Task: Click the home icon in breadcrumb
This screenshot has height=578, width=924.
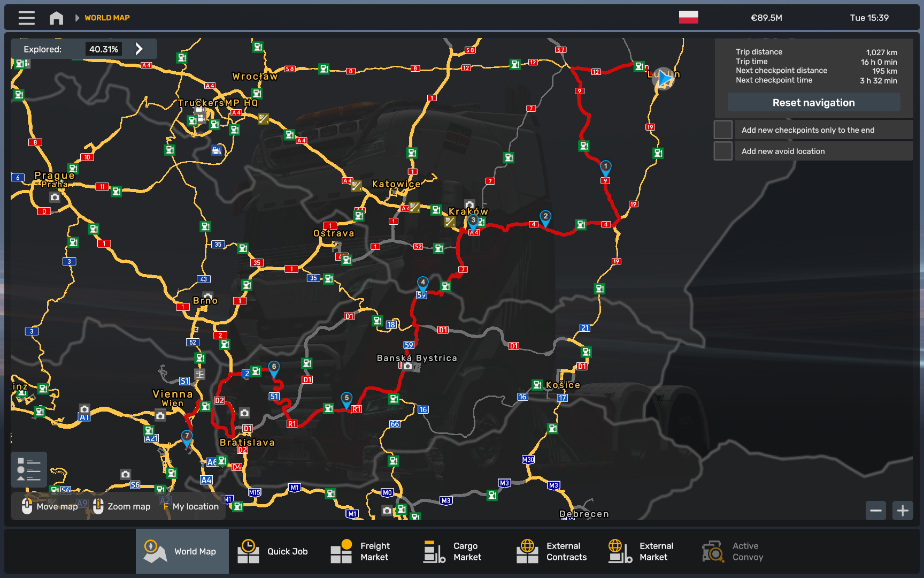Action: pos(56,18)
